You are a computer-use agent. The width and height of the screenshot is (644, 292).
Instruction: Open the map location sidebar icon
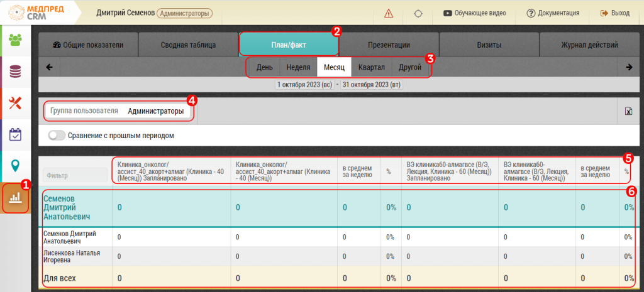(15, 165)
